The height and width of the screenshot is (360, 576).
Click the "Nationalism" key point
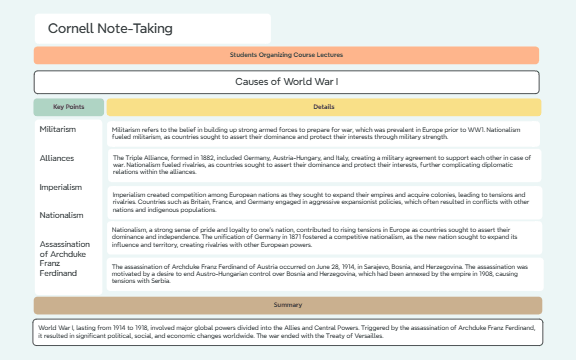[61, 215]
